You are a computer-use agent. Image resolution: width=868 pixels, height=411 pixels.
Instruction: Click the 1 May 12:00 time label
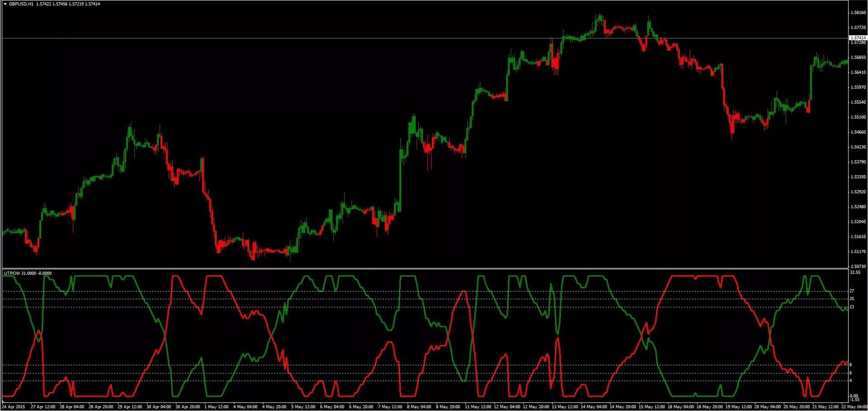click(x=217, y=407)
